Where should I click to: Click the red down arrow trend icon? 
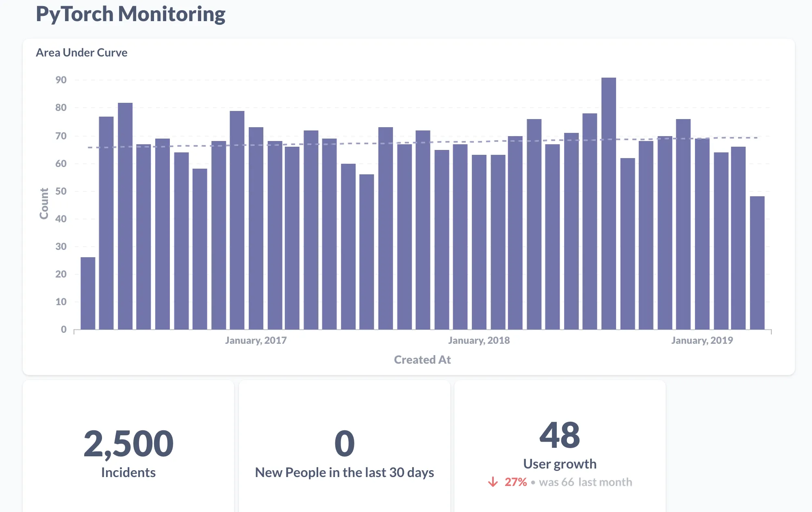[493, 482]
